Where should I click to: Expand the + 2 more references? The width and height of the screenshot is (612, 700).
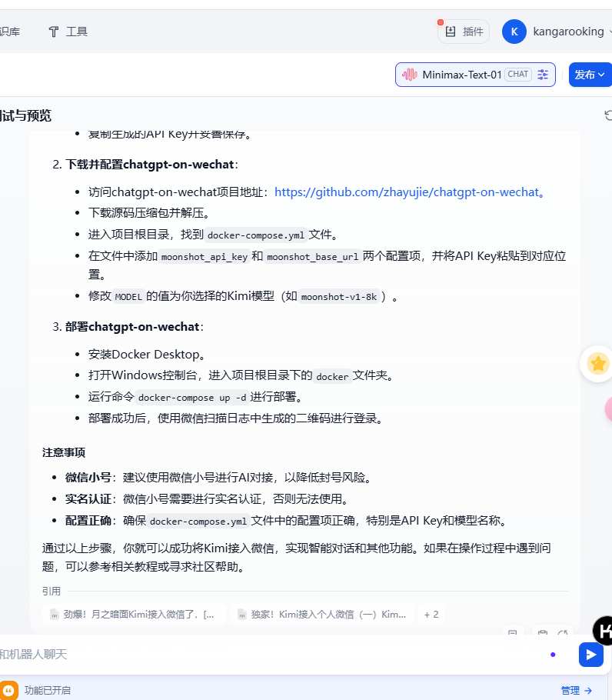(431, 615)
